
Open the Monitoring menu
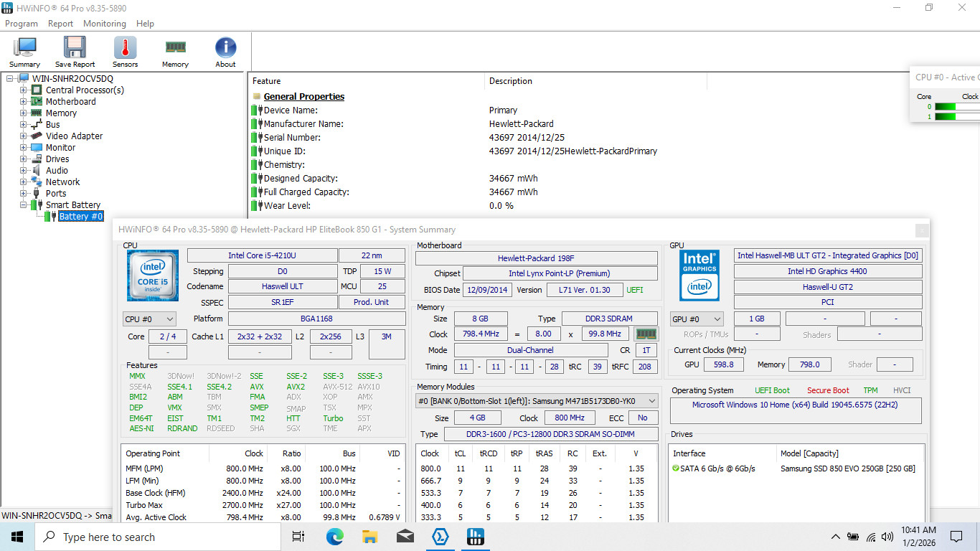(105, 24)
